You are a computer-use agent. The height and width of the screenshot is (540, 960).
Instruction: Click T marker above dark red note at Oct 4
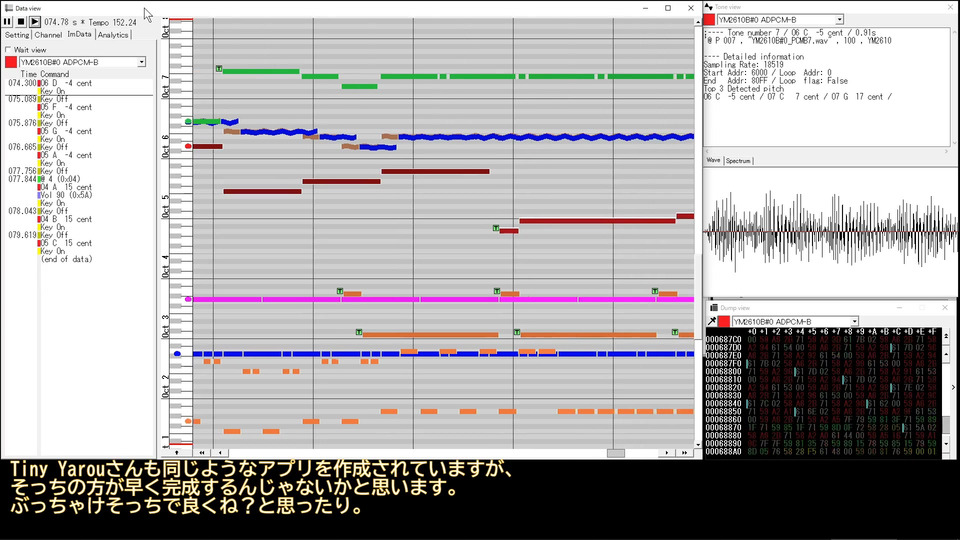(x=496, y=228)
